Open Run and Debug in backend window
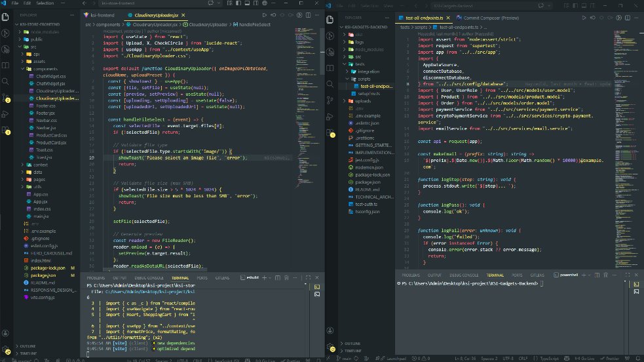This screenshot has height=362, width=644. (x=330, y=116)
